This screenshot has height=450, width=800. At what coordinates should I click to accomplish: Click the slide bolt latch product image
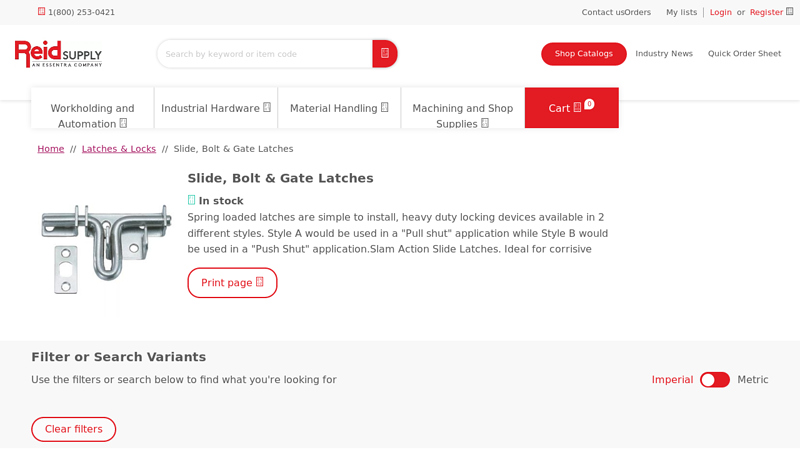pyautogui.click(x=105, y=248)
